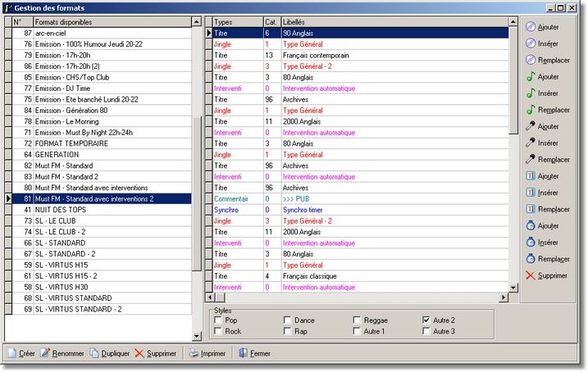Tick the Rap style checkbox
The height and width of the screenshot is (372, 588).
click(287, 331)
